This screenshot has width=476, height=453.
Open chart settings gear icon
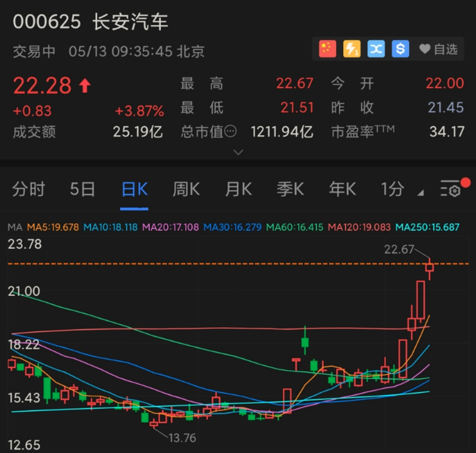point(451,189)
